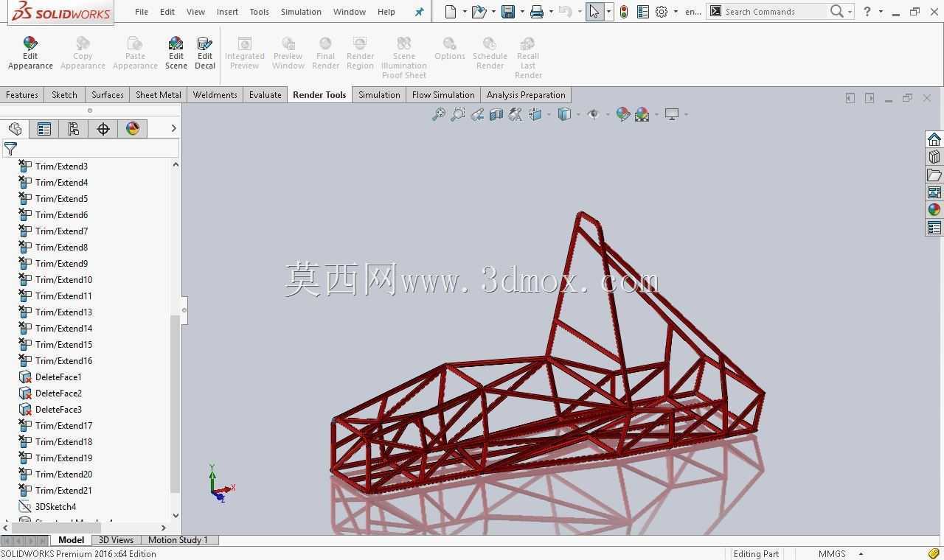This screenshot has height=560, width=944.
Task: Open Select tool dropdown arrow
Action: pyautogui.click(x=608, y=12)
